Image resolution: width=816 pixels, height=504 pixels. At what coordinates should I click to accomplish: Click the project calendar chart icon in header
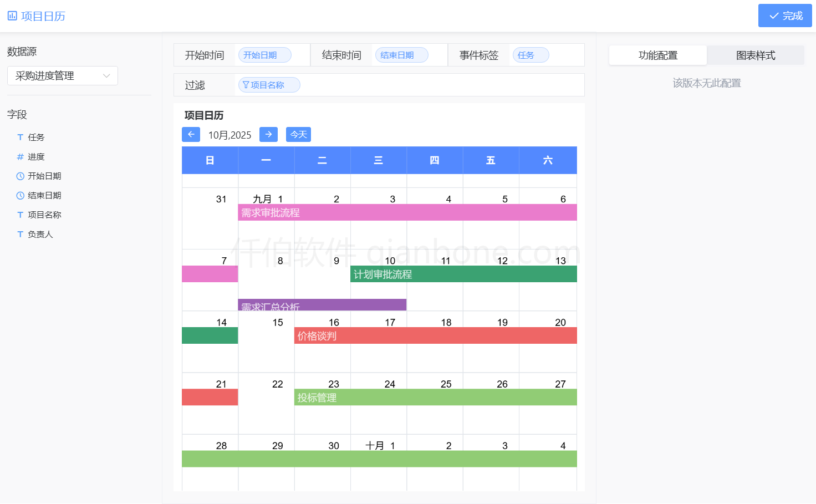[x=12, y=16]
